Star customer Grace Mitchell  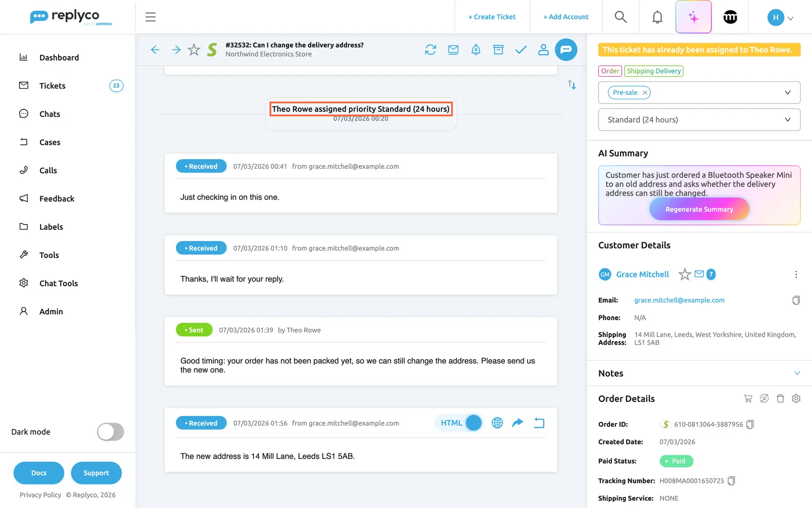pos(684,275)
